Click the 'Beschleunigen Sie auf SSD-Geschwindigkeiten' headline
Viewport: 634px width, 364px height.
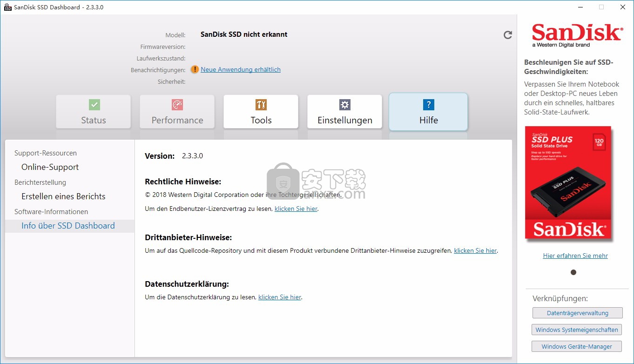pyautogui.click(x=569, y=67)
